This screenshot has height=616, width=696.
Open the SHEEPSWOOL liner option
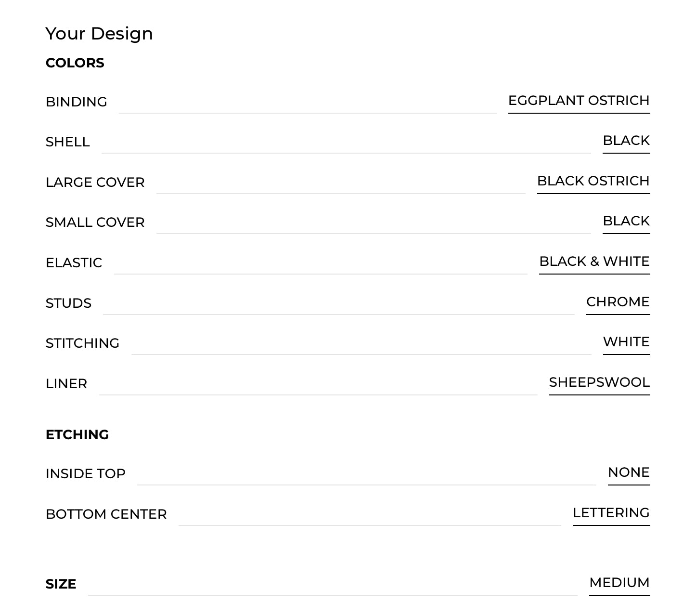tap(599, 382)
